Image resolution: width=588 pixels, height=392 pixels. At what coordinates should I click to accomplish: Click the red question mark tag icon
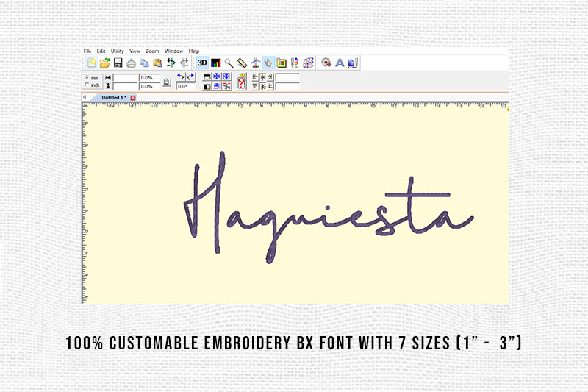pos(242,82)
